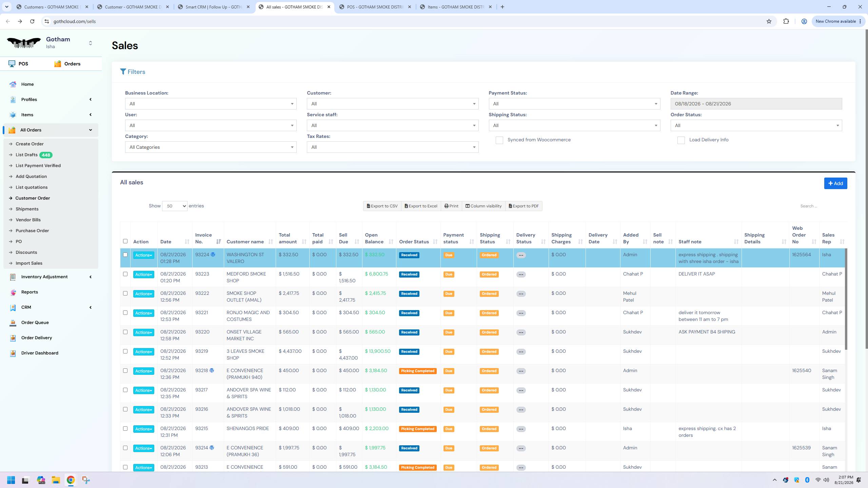Click the WordPress icon beside invoice 93224
The height and width of the screenshot is (488, 868).
[x=213, y=255]
